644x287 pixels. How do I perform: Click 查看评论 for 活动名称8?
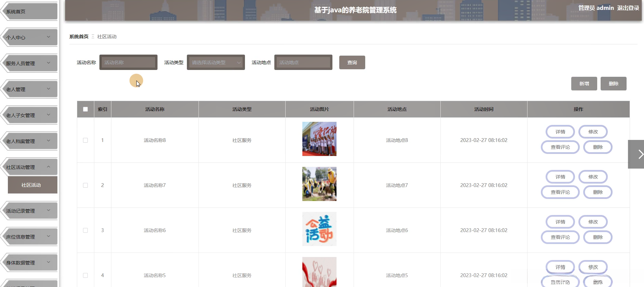(560, 147)
